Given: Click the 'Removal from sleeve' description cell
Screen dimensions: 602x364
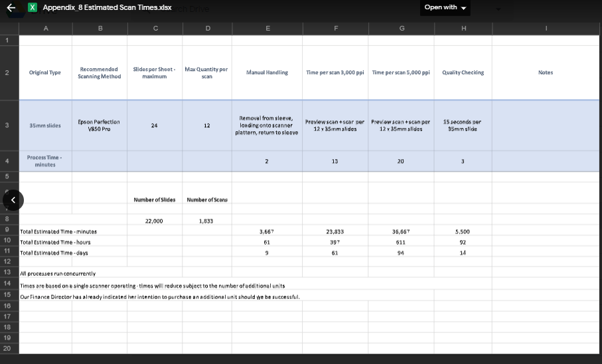Looking at the screenshot, I should click(x=267, y=125).
